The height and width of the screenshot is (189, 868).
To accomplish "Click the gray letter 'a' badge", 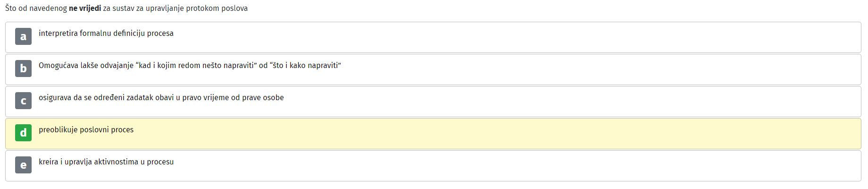I will coord(23,36).
